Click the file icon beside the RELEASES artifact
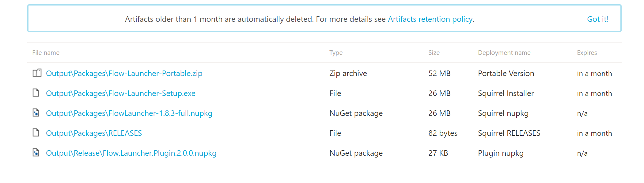 (36, 133)
